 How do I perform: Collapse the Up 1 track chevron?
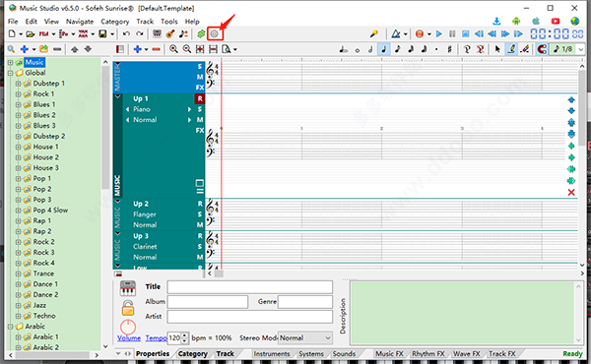click(x=117, y=96)
